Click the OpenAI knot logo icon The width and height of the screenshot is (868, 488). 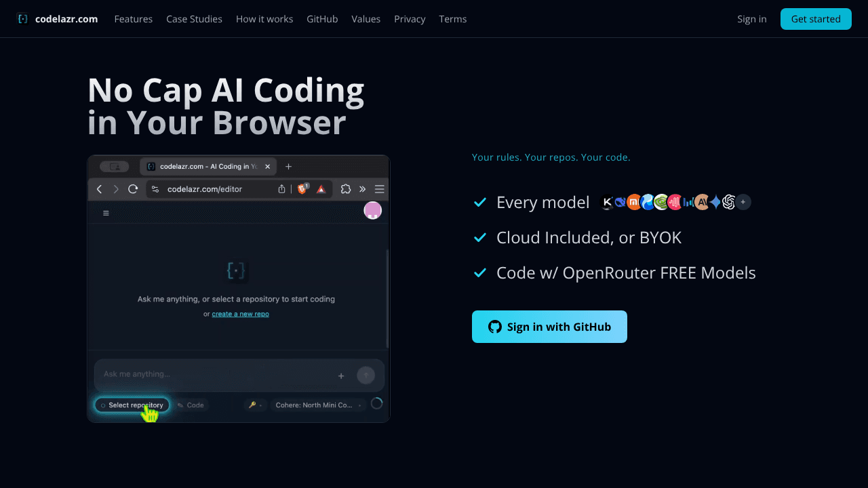pyautogui.click(x=729, y=202)
